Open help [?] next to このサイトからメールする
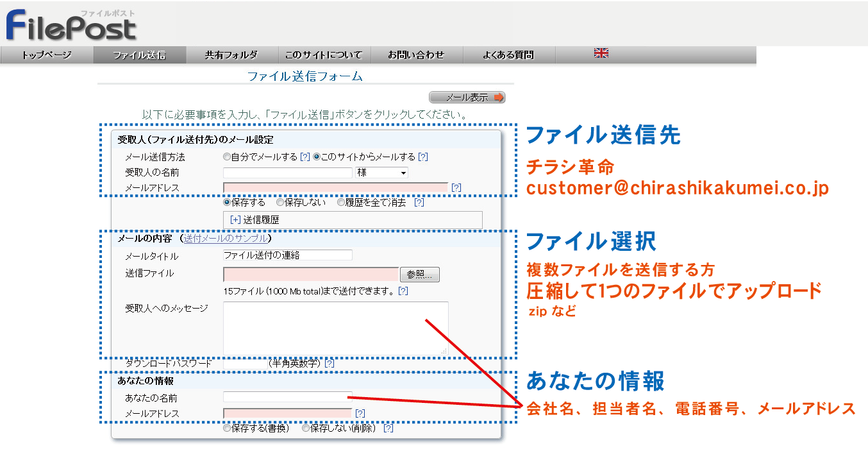868x451 pixels. [x=423, y=157]
